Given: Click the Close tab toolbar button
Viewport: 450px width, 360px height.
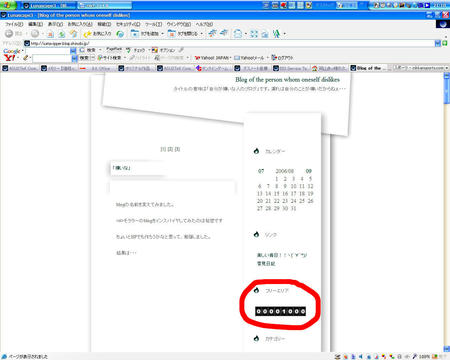Looking at the screenshot, I should pos(183,34).
